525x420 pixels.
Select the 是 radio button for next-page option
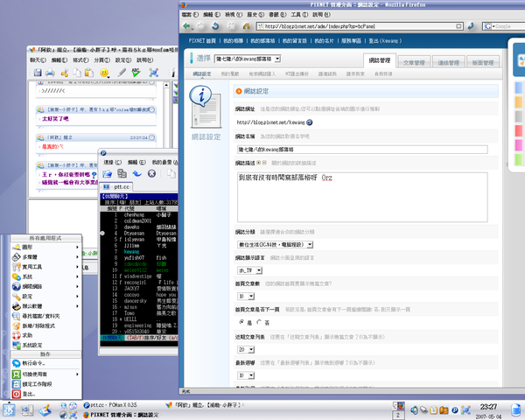tap(241, 322)
